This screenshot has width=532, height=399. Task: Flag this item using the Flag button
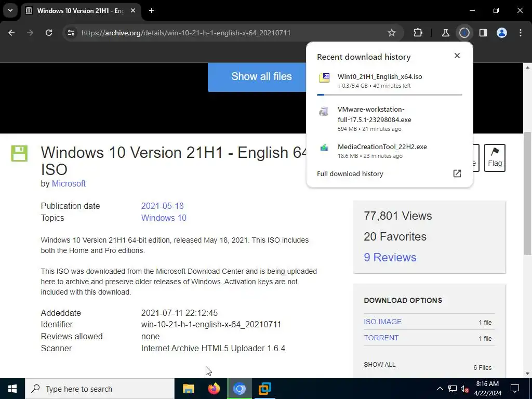tap(495, 158)
